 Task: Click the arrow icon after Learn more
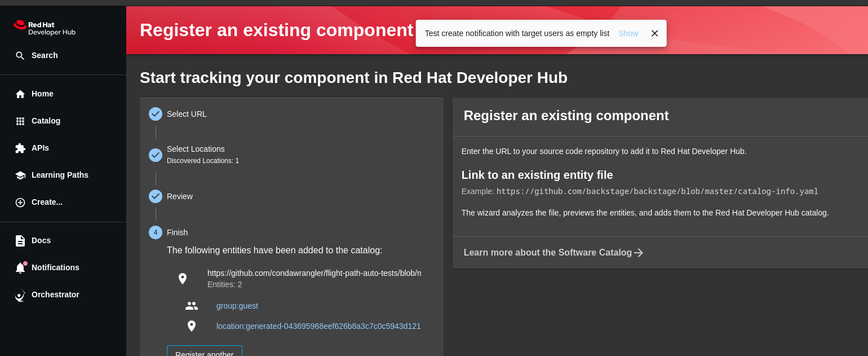(x=639, y=253)
